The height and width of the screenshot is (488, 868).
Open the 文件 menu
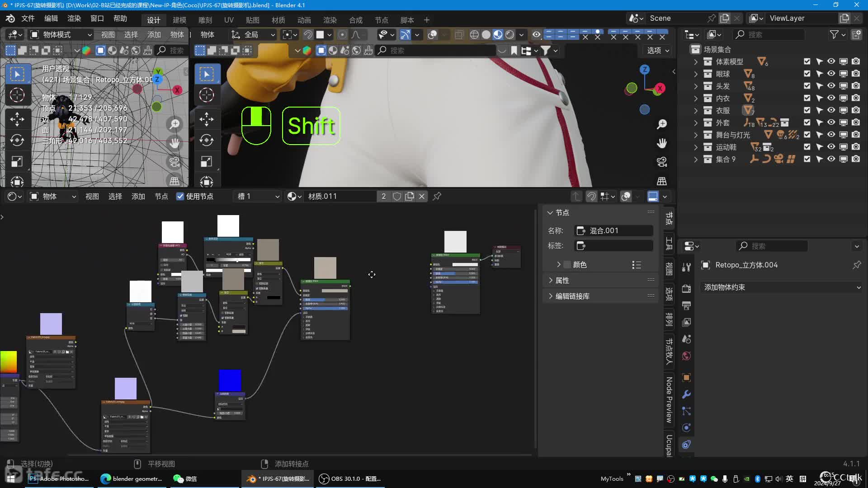28,19
